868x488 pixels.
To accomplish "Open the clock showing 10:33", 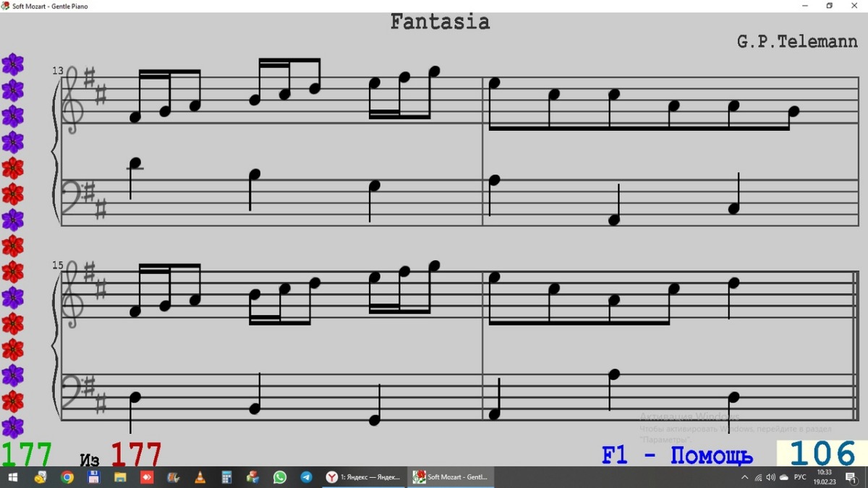I will point(825,477).
